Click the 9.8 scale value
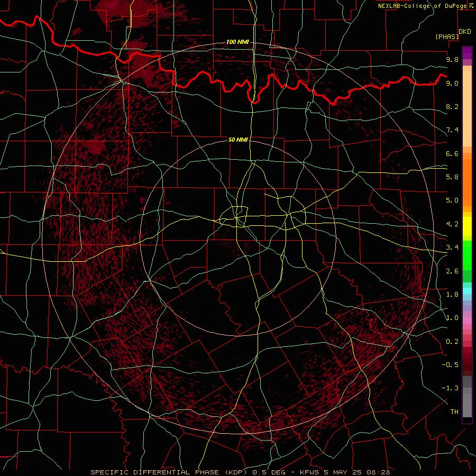Image resolution: width=476 pixels, height=476 pixels. (x=452, y=59)
